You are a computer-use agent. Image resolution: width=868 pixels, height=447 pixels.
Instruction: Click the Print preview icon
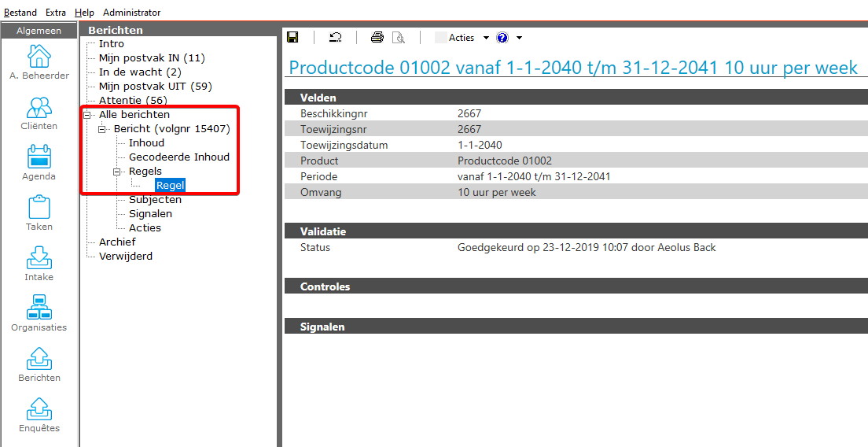click(x=399, y=38)
